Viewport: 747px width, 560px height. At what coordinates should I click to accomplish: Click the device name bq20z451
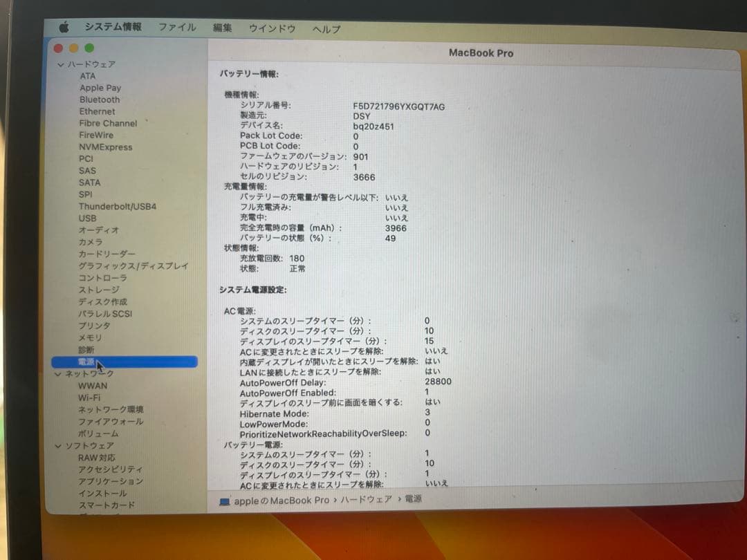(373, 127)
